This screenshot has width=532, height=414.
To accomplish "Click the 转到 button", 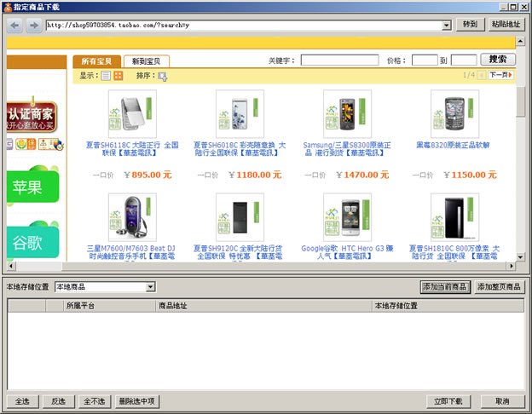I will (x=470, y=25).
